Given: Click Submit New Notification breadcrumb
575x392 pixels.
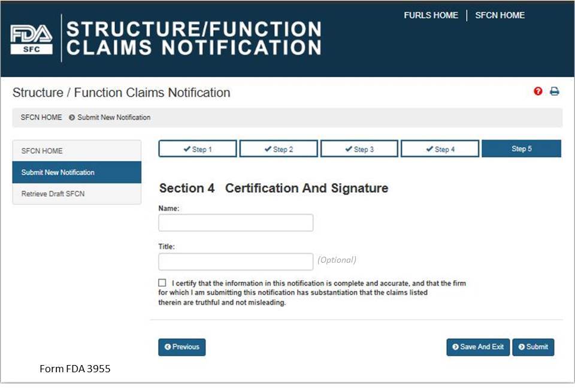Looking at the screenshot, I should pos(114,117).
